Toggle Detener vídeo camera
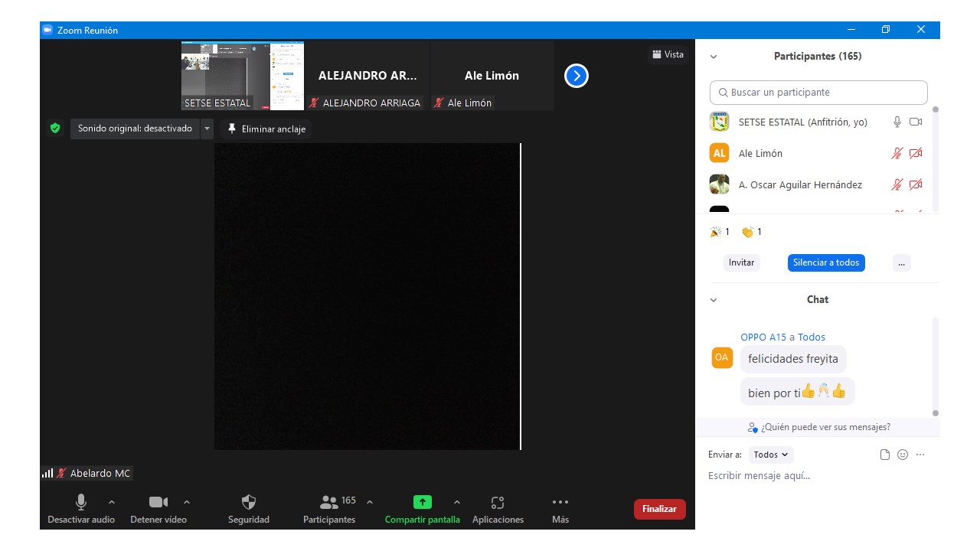Screen dimensions: 980x551 158,503
